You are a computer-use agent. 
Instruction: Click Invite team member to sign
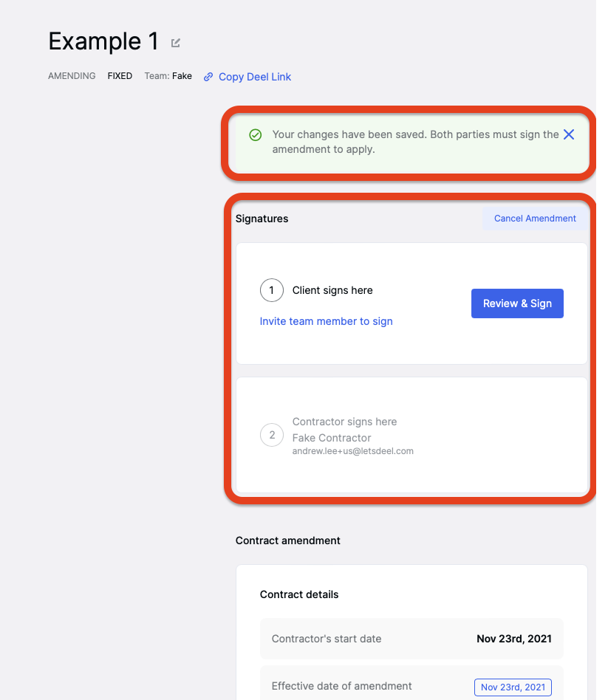(326, 321)
